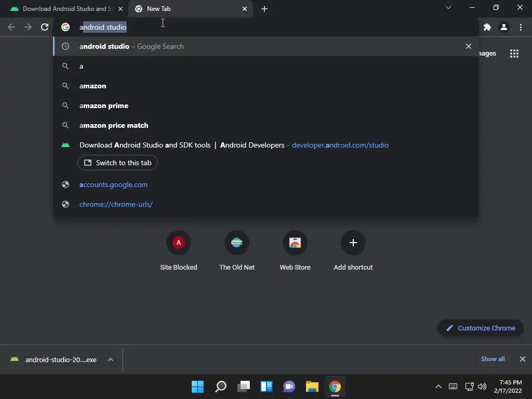The height and width of the screenshot is (399, 532).
Task: Open Task View on the taskbar
Action: click(x=244, y=387)
